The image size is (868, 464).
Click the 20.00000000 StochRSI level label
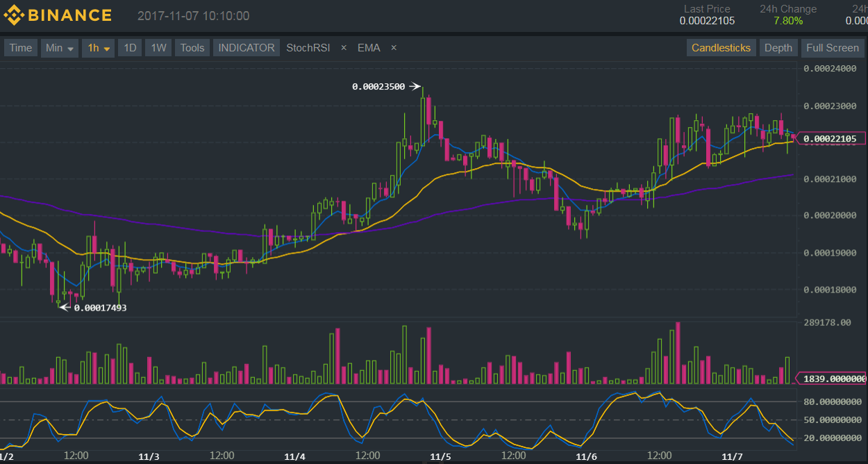point(833,438)
